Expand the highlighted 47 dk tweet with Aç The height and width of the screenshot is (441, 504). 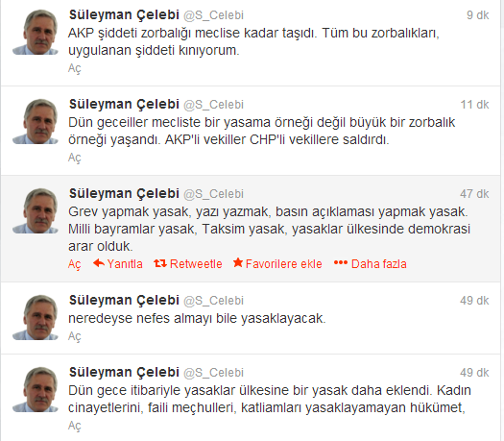pyautogui.click(x=75, y=264)
